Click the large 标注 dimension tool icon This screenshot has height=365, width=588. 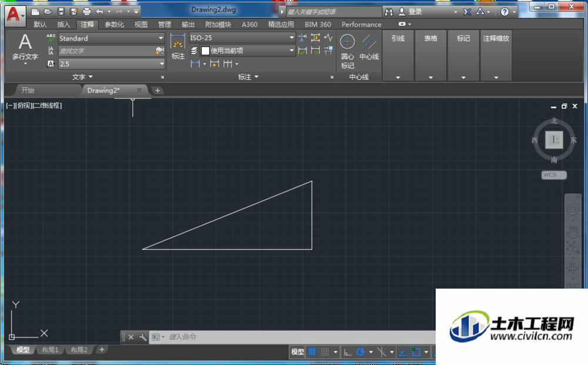178,46
